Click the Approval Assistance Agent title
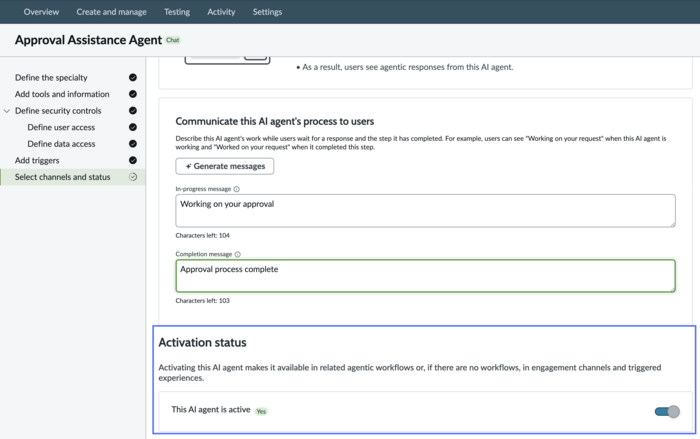Screen dimensions: 700x439 [x=88, y=40]
